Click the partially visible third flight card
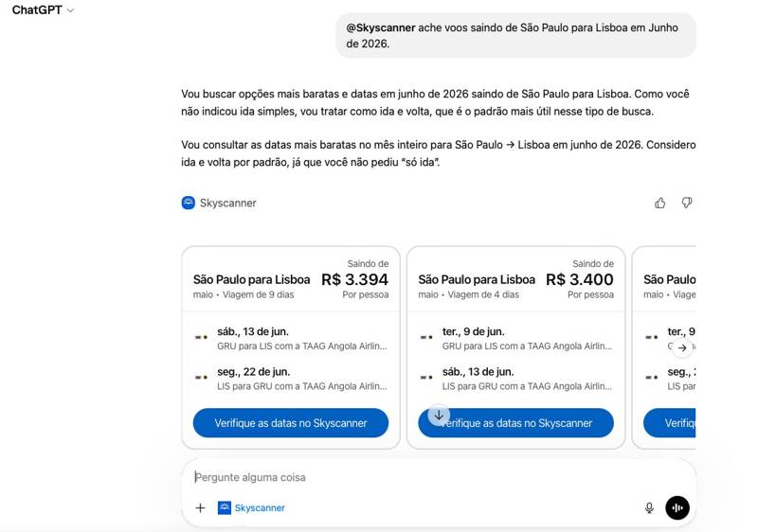 tap(668, 280)
